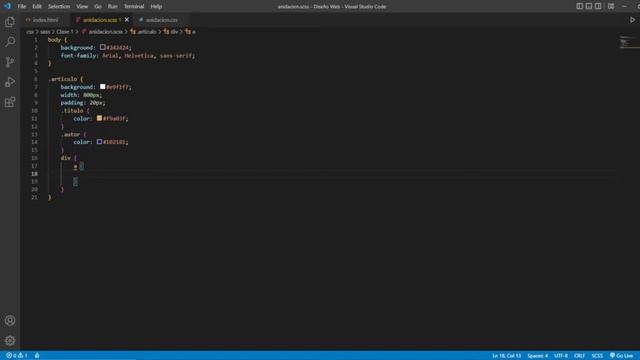Open the Search view in activity bar
This screenshot has height=360, width=640.
click(x=10, y=42)
